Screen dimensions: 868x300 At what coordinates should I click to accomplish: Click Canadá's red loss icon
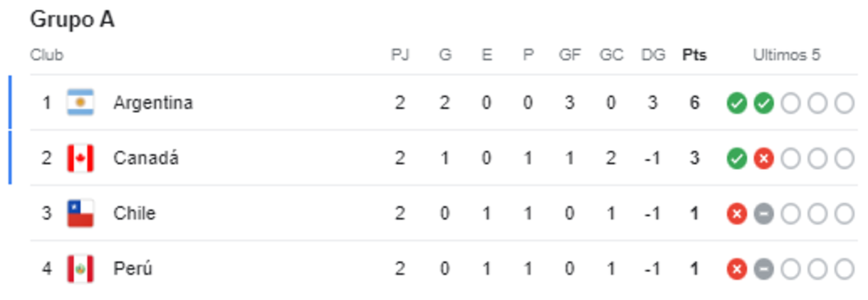pyautogui.click(x=763, y=158)
